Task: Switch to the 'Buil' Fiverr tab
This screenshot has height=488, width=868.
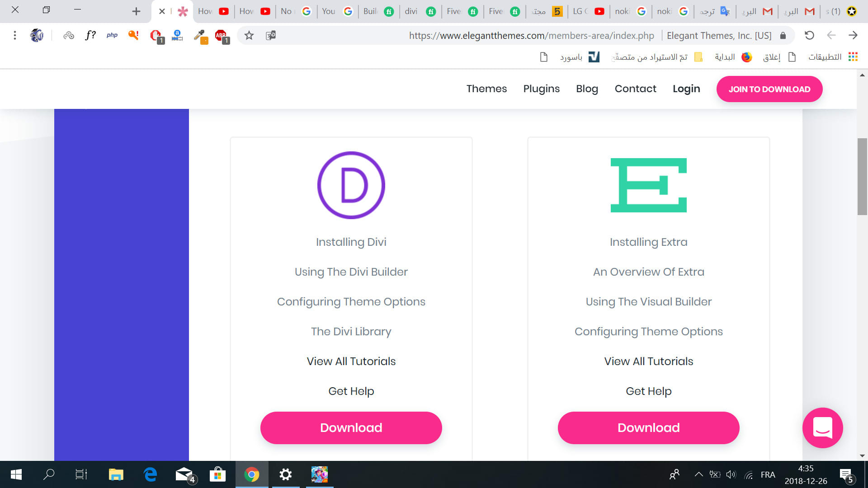Action: (x=378, y=11)
